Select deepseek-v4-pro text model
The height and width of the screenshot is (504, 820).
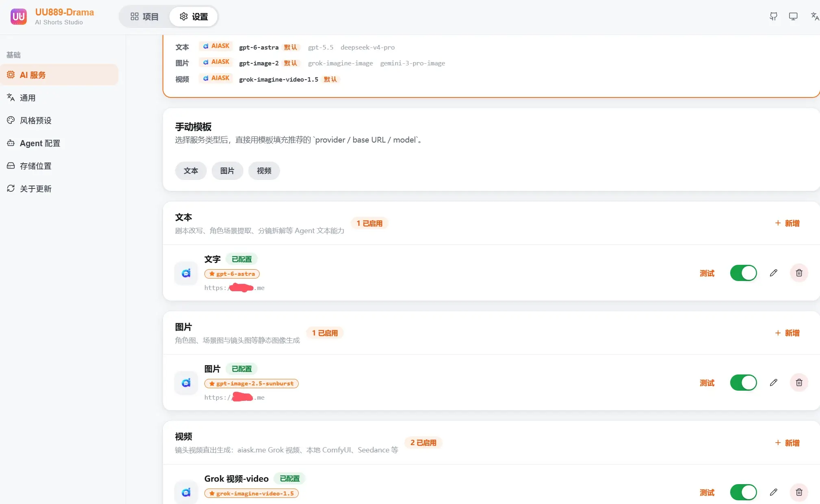point(367,48)
